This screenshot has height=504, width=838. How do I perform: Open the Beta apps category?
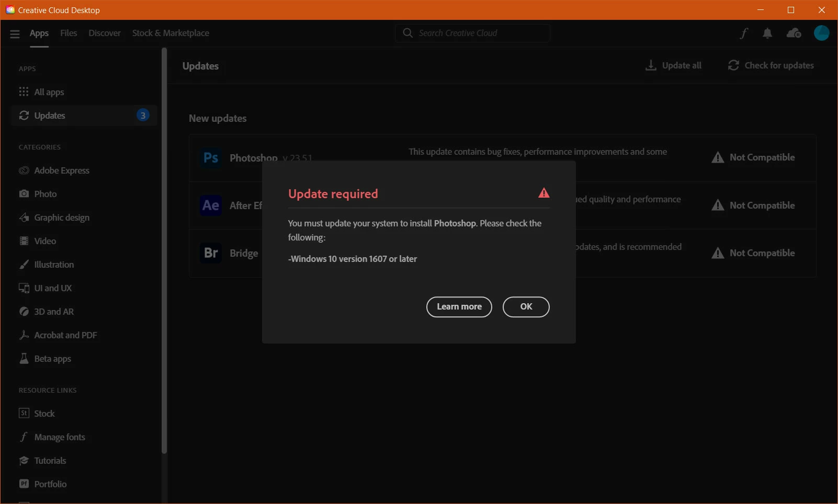click(84, 359)
